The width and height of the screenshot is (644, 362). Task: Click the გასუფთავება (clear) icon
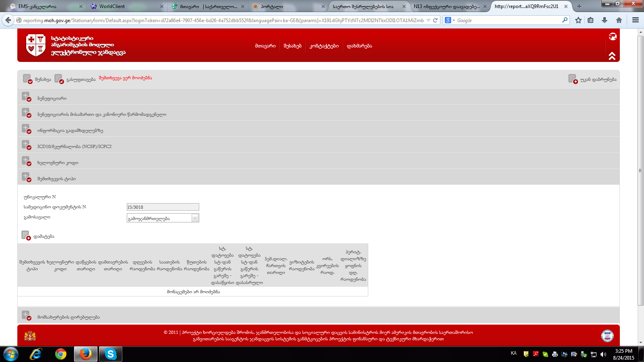(59, 79)
